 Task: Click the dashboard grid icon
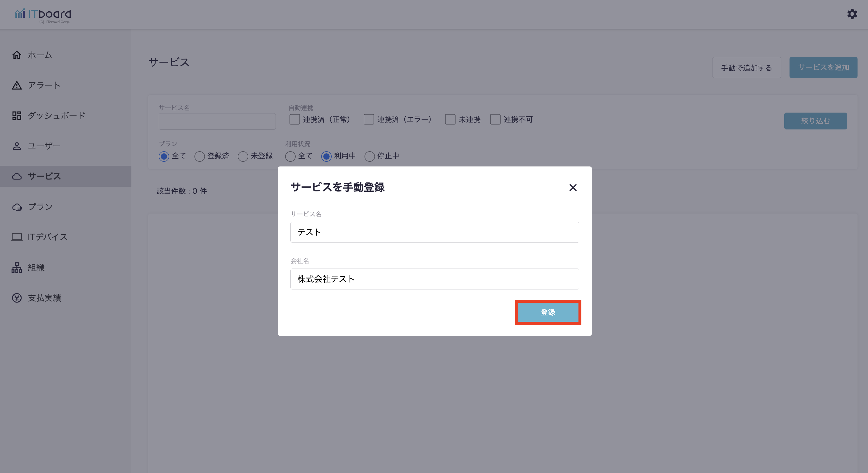coord(17,116)
